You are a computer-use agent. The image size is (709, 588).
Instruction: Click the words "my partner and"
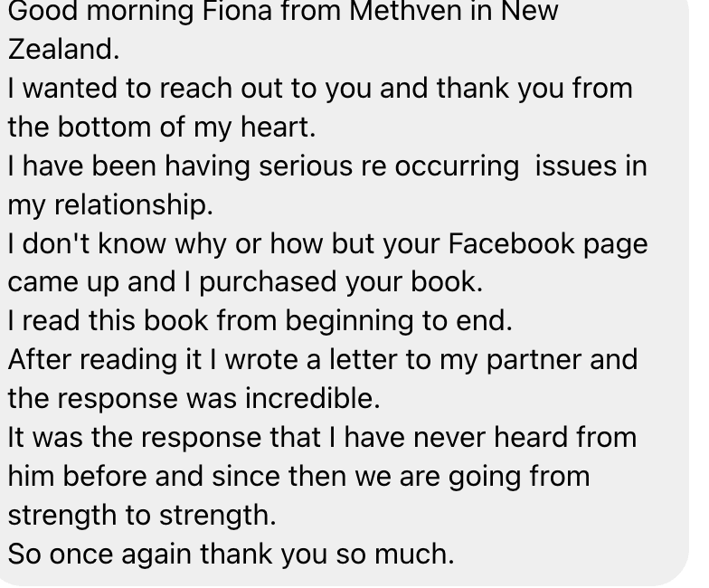point(536,359)
